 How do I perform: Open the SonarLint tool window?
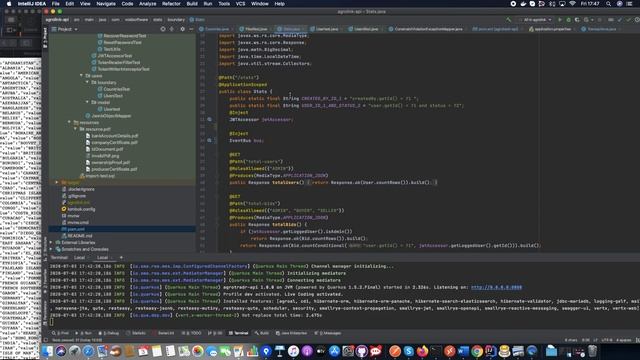[163, 333]
